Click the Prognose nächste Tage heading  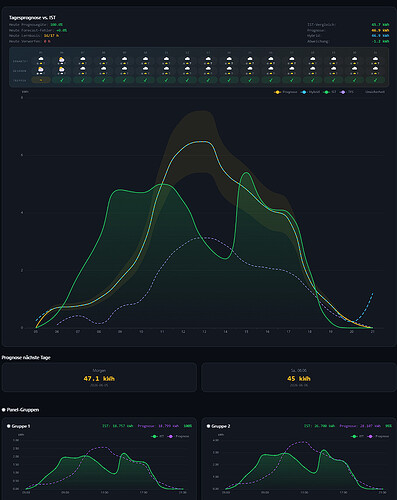26,358
